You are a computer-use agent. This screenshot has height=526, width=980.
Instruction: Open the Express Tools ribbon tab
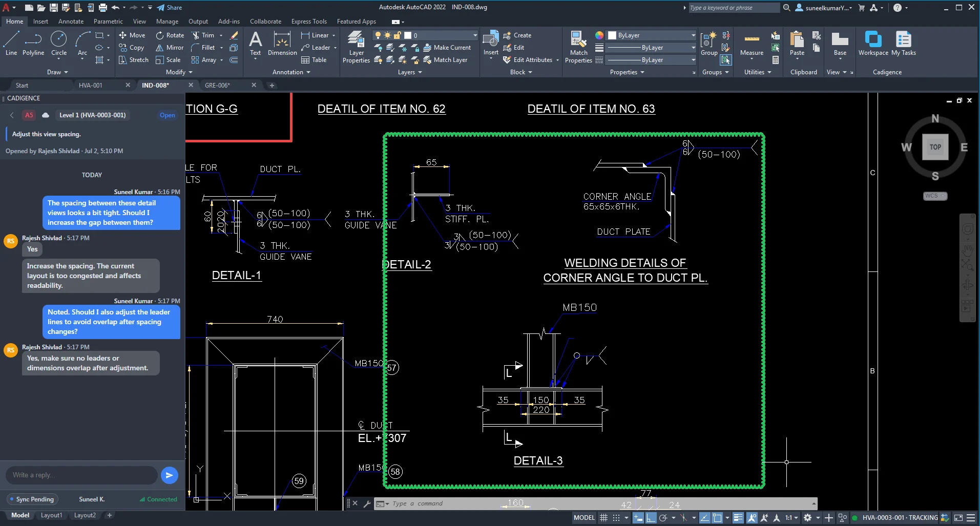pyautogui.click(x=309, y=22)
